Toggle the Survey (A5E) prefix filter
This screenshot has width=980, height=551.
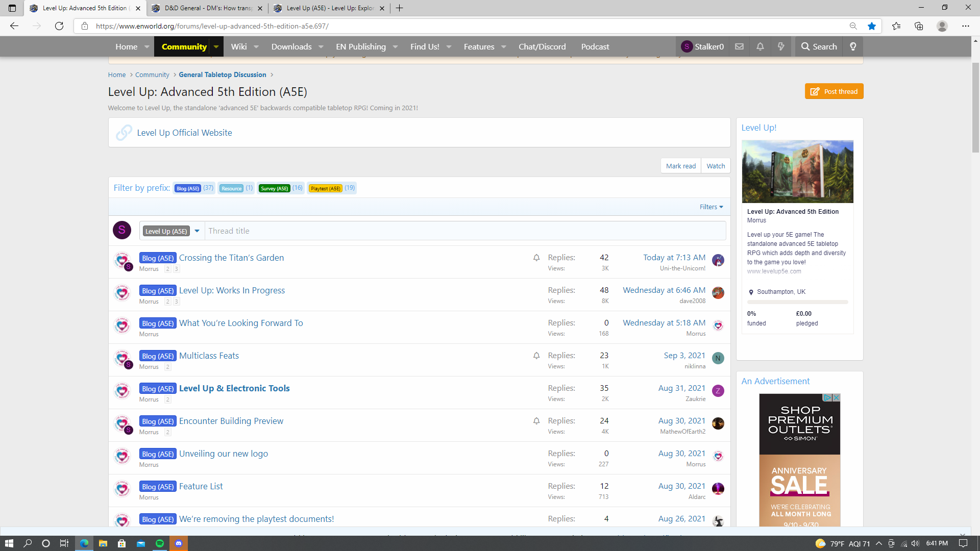point(274,188)
